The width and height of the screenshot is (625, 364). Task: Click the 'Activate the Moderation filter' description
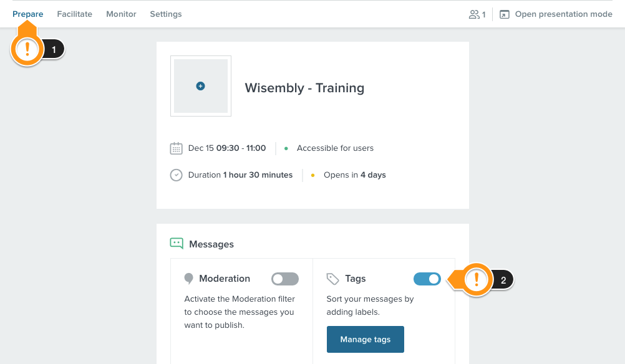pos(240,312)
